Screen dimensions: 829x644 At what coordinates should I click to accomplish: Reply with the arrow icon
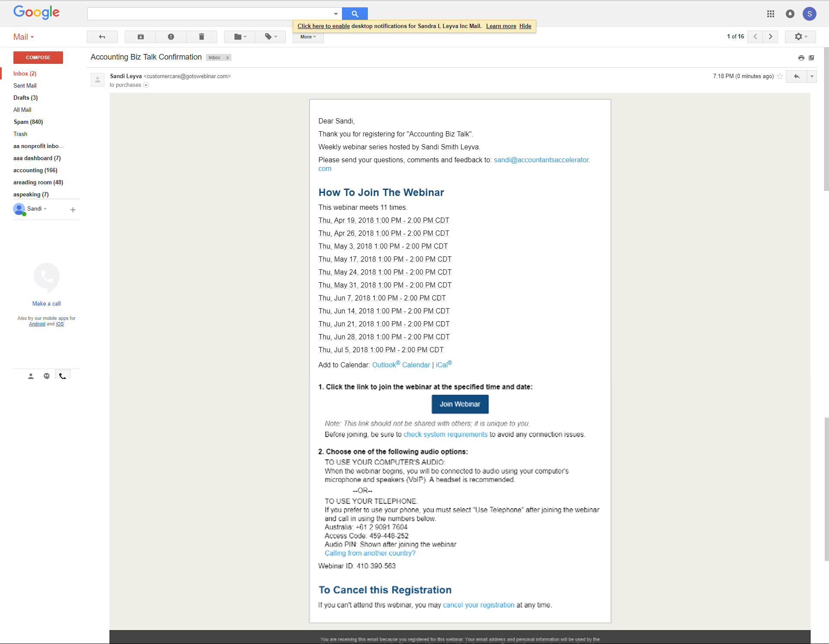tap(797, 76)
